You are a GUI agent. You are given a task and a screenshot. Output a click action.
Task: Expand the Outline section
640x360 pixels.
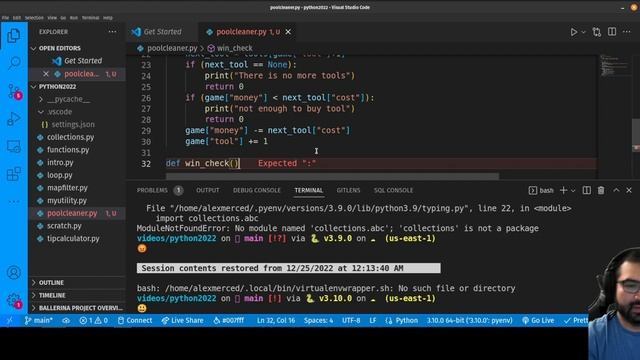[x=77, y=282]
